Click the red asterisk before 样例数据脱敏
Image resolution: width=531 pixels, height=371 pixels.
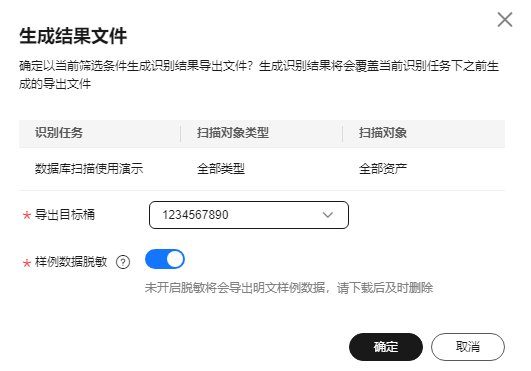(27, 263)
